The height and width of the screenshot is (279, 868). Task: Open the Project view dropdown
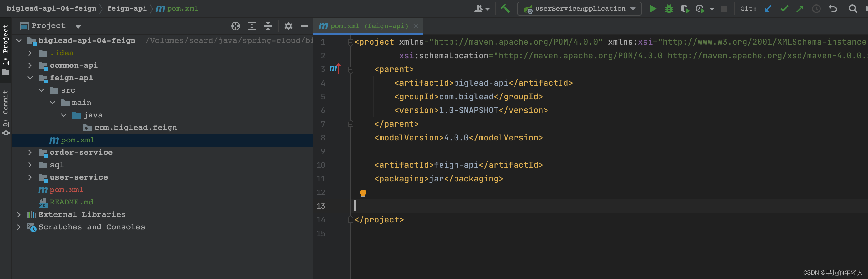coord(78,27)
